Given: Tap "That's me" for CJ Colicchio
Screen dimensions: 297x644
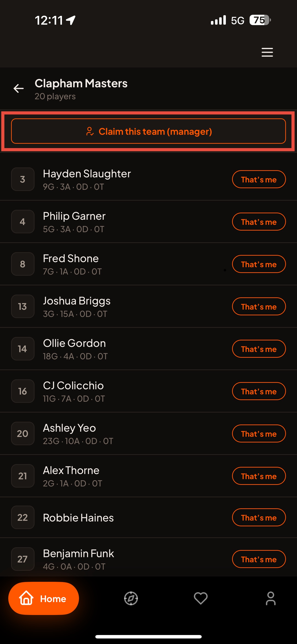Looking at the screenshot, I should [259, 391].
